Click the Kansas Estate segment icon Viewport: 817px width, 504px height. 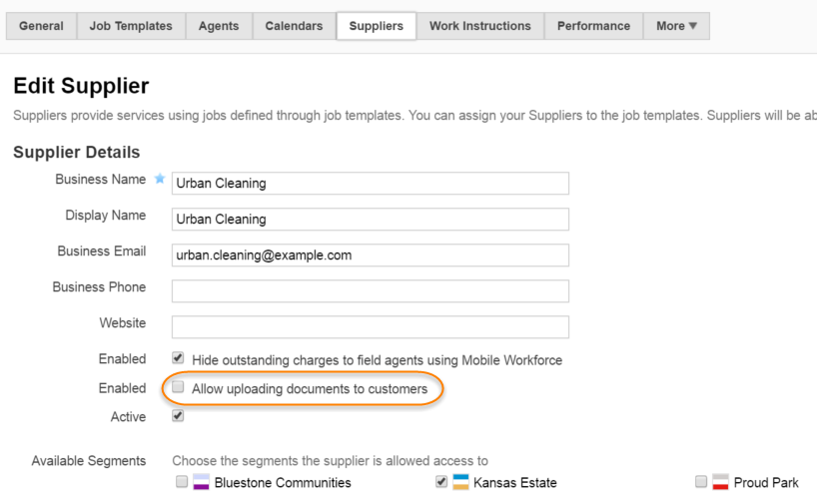tap(460, 483)
